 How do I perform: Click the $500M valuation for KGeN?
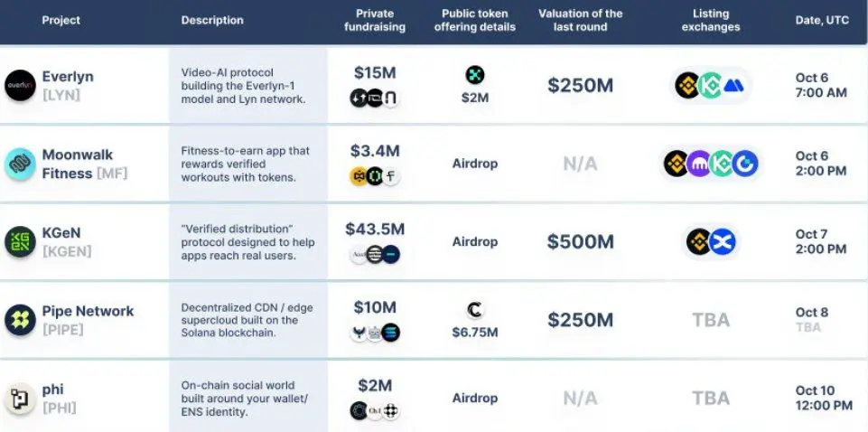point(581,241)
